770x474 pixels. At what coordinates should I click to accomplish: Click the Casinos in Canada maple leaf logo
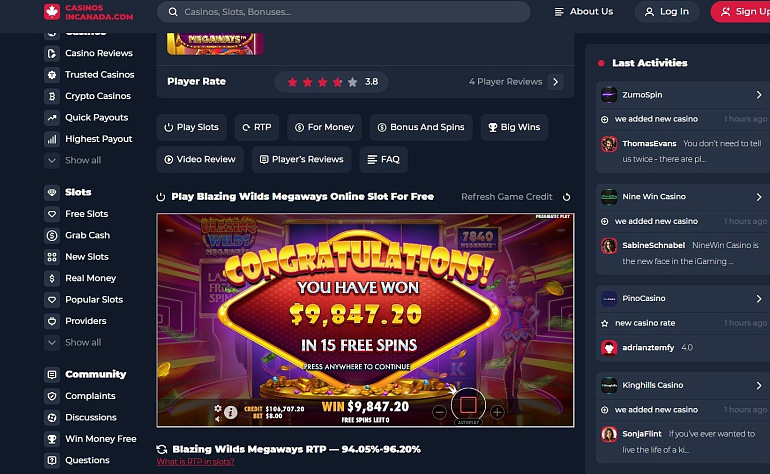pyautogui.click(x=52, y=12)
